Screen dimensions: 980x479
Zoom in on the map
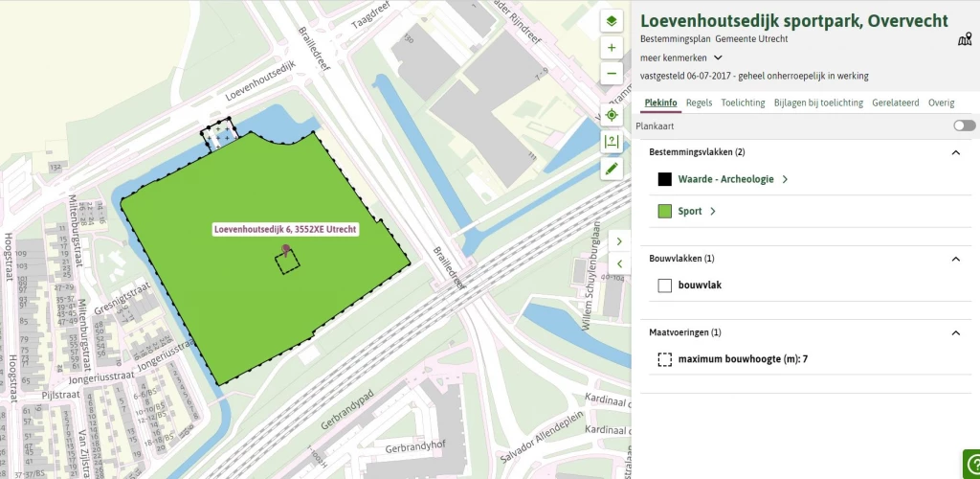(x=612, y=48)
